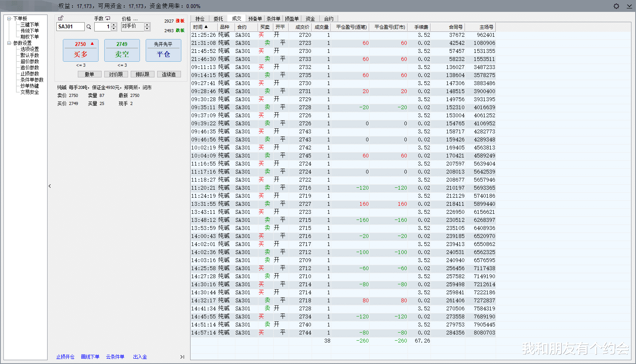Open the 画线下单 link
Image resolution: width=636 pixels, height=364 pixels.
click(x=90, y=357)
